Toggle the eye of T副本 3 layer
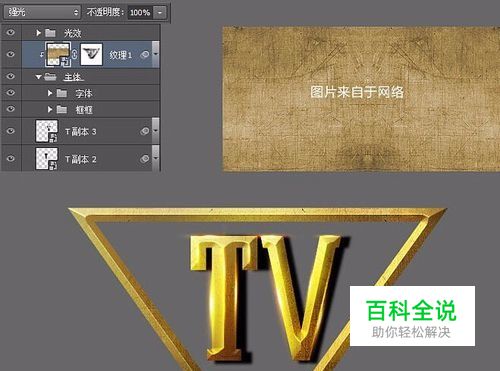 (11, 131)
